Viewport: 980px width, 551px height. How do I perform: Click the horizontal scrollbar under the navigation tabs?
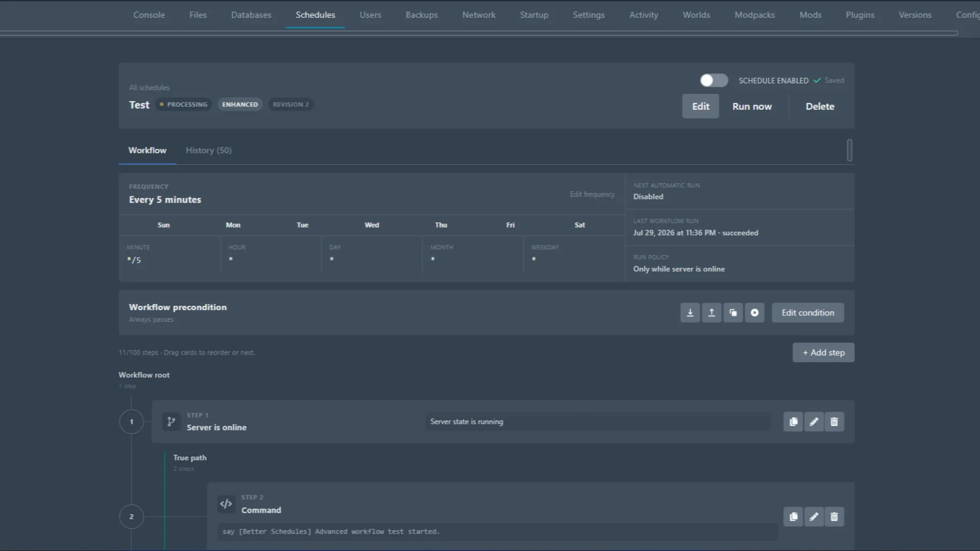click(479, 33)
